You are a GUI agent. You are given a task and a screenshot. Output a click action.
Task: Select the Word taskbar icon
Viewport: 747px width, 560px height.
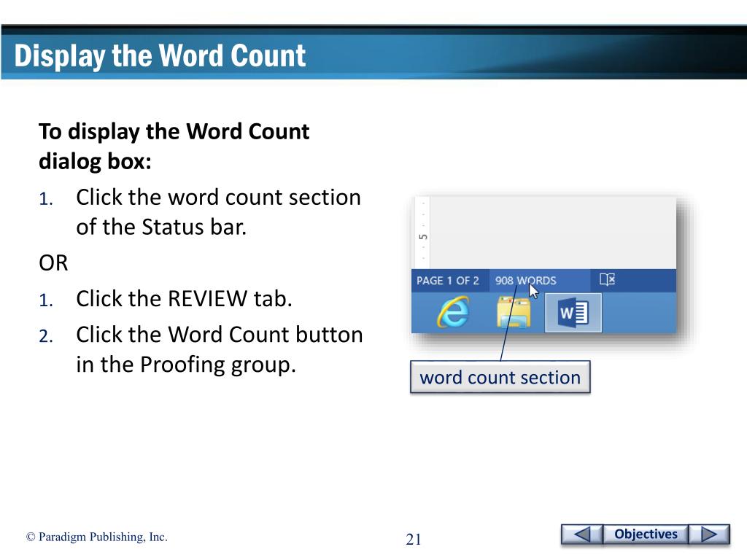coord(573,313)
